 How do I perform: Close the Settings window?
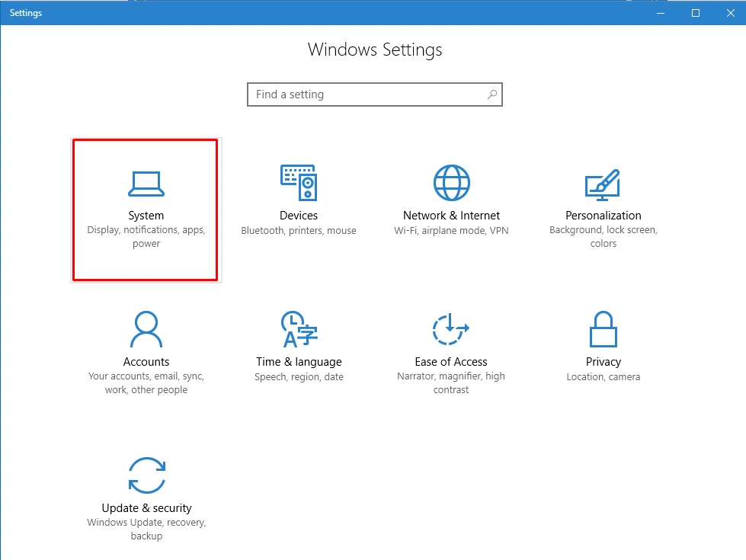[730, 13]
